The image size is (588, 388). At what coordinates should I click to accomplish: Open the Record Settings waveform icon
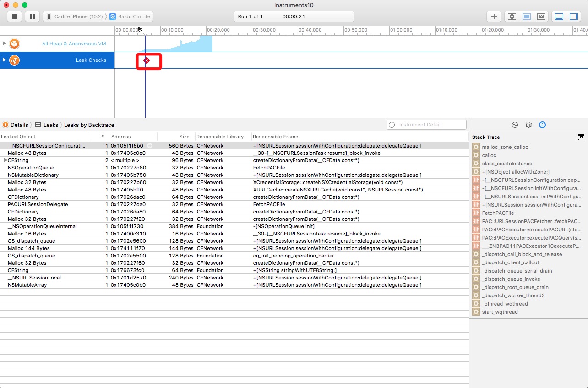tap(515, 125)
